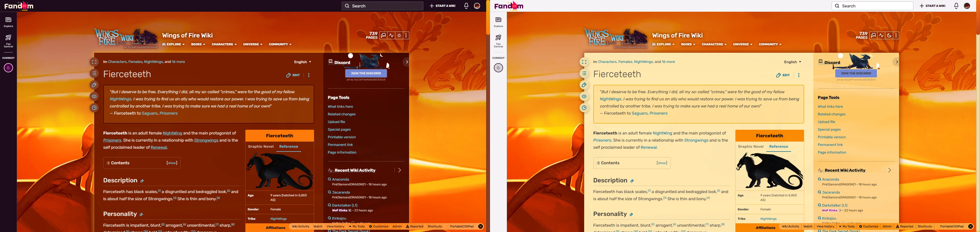Open Discuss icon beside page count, dark-theme window
The image size is (980, 232).
coord(384,35)
